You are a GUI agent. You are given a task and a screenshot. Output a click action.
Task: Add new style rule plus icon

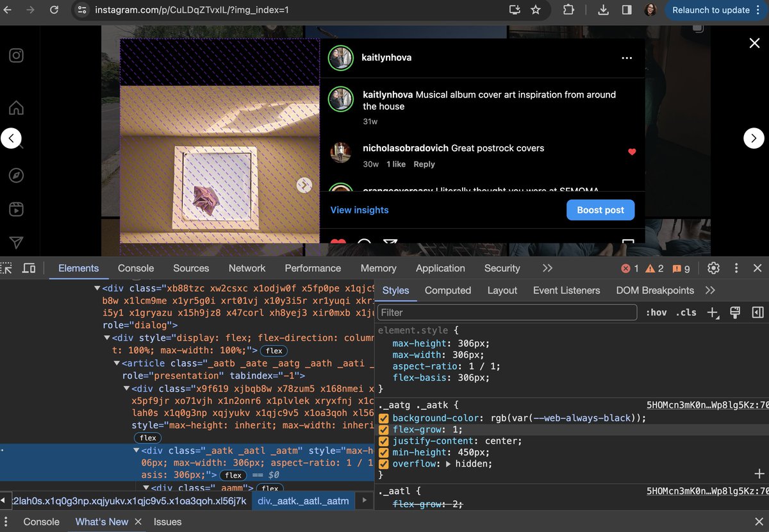713,312
